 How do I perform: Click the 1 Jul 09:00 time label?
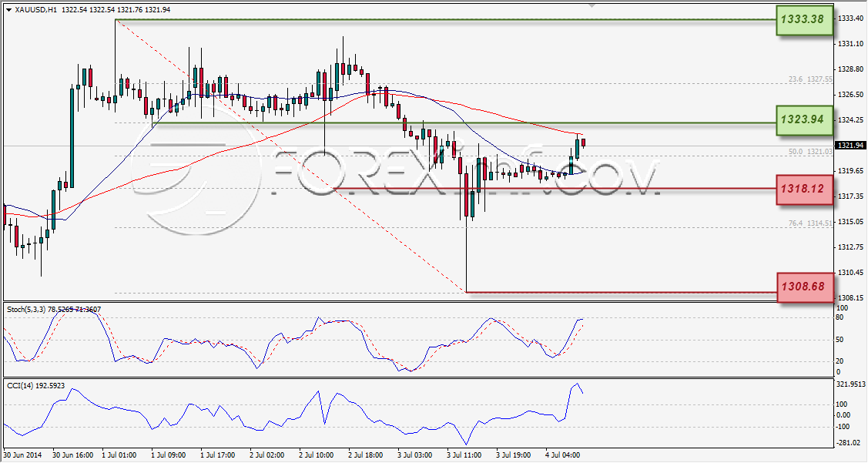point(168,455)
